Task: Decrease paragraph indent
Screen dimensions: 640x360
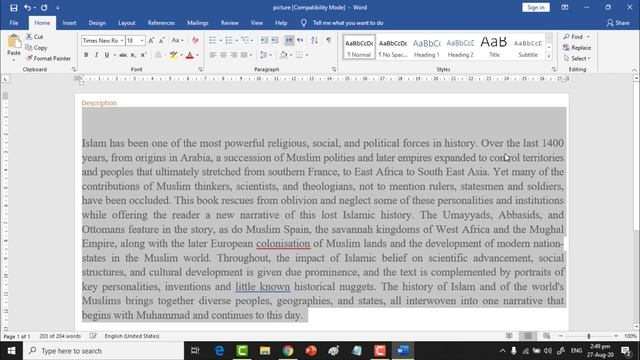Action: click(x=264, y=40)
